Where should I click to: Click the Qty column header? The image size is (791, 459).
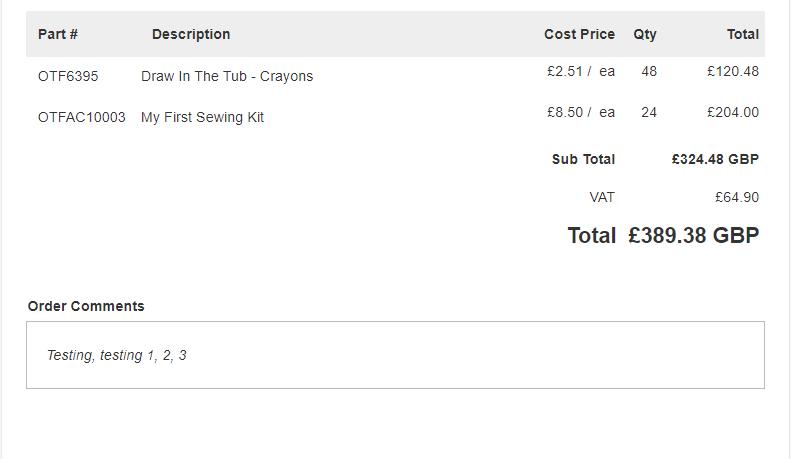coord(645,34)
